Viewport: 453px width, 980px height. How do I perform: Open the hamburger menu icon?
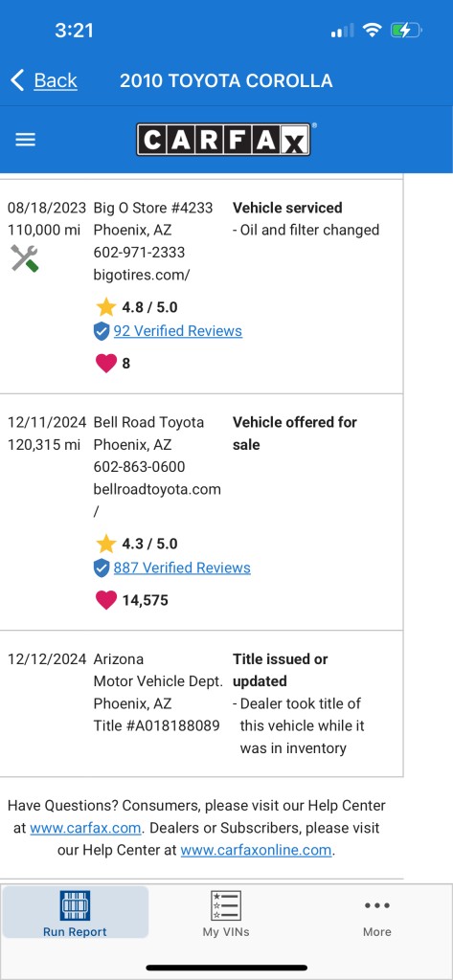coord(25,140)
